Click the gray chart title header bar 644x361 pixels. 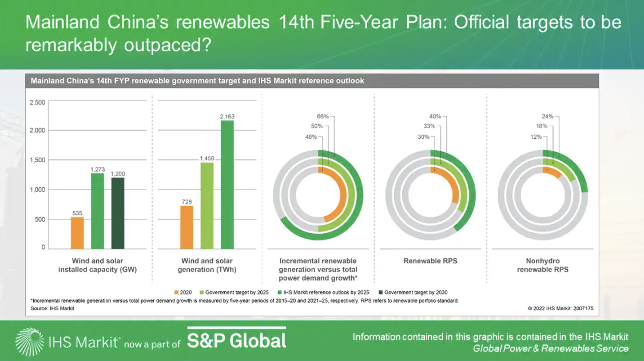(x=312, y=81)
